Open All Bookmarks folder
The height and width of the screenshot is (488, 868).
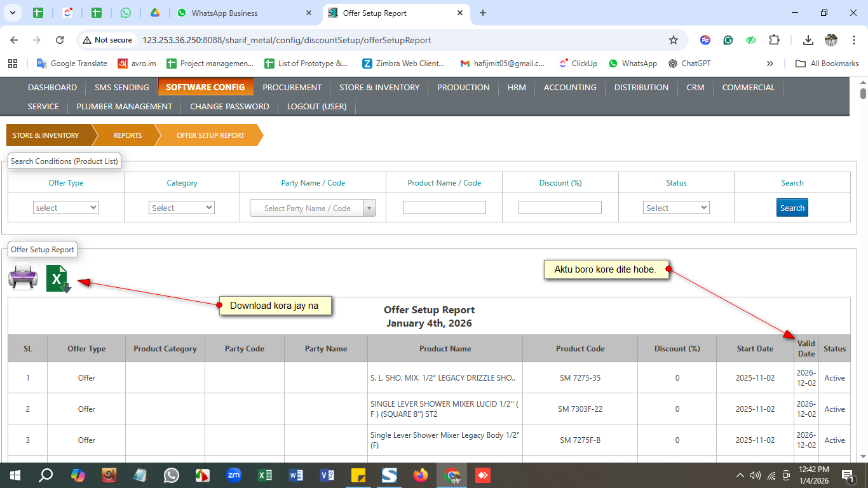(827, 64)
